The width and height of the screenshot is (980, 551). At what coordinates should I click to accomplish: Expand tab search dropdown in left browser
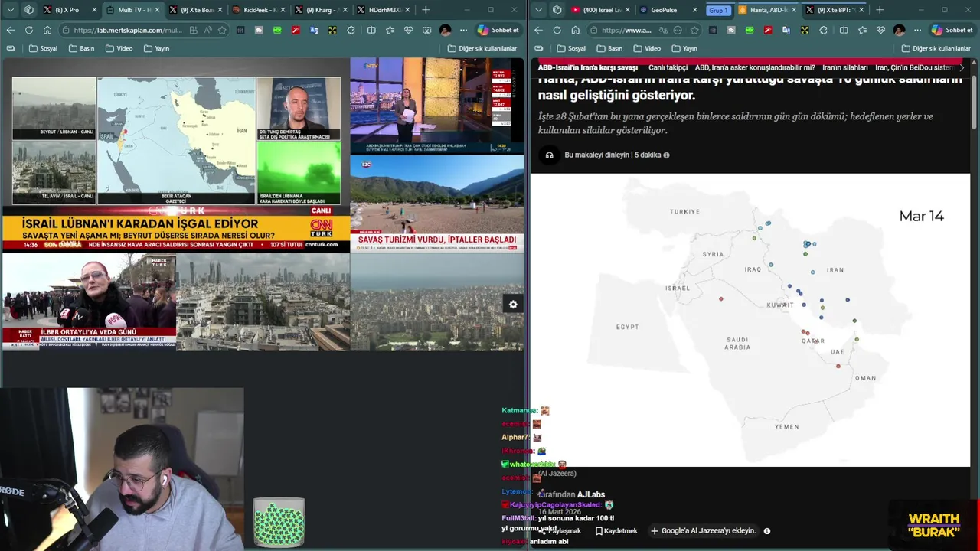tap(10, 10)
